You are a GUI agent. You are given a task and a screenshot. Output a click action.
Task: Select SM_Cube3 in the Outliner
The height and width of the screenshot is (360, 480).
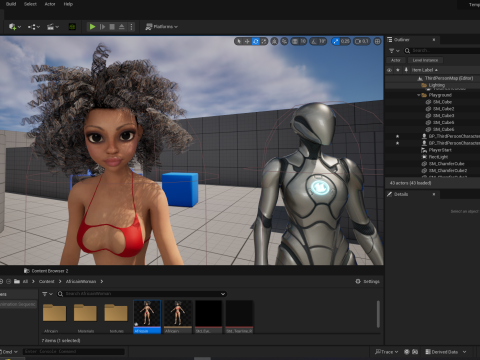click(x=443, y=116)
